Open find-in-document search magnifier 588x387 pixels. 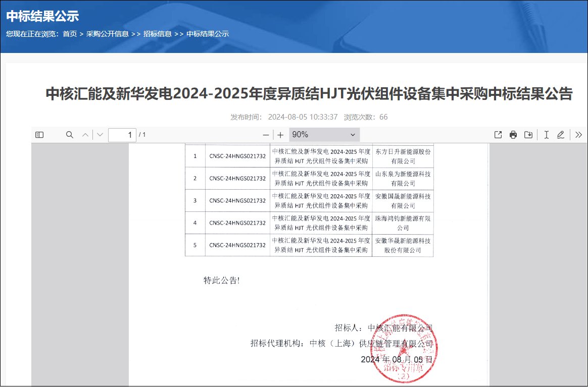70,135
